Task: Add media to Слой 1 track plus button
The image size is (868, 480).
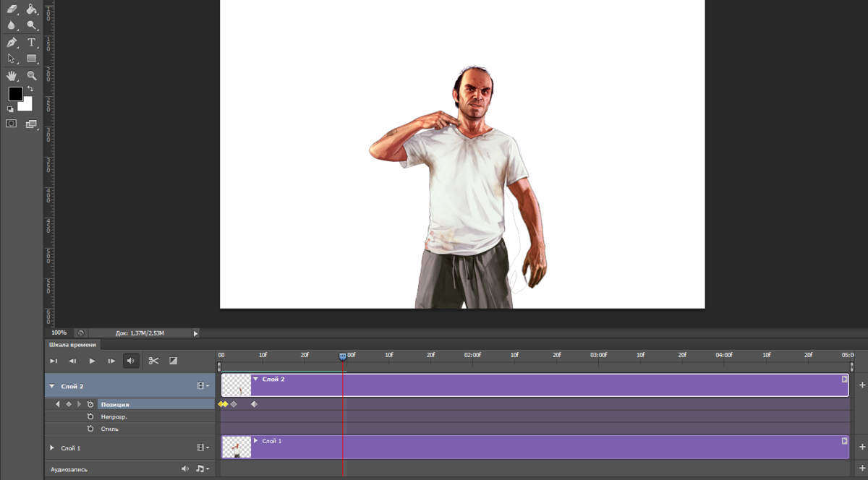Action: 861,447
